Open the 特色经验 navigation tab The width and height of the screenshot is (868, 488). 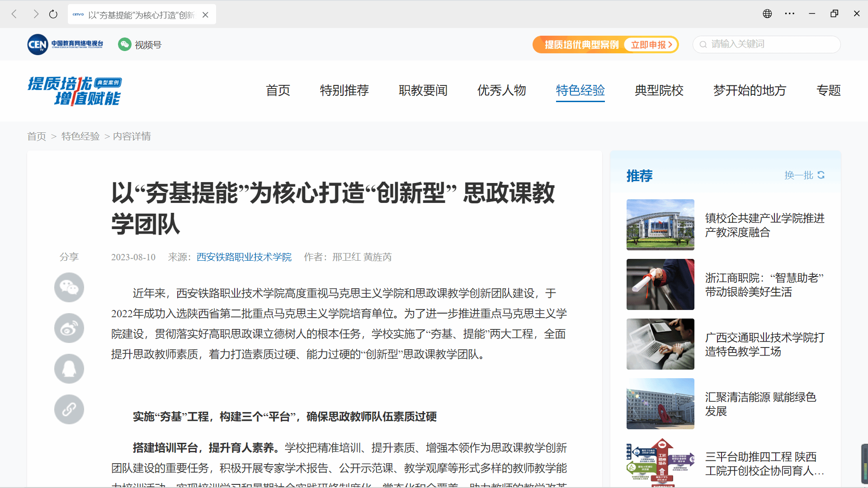coord(580,90)
